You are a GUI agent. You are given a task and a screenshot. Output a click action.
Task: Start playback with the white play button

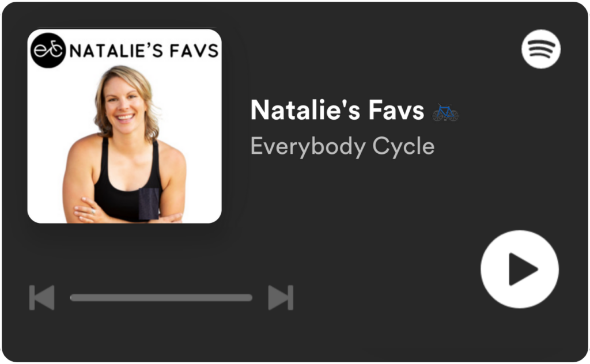coord(520,269)
